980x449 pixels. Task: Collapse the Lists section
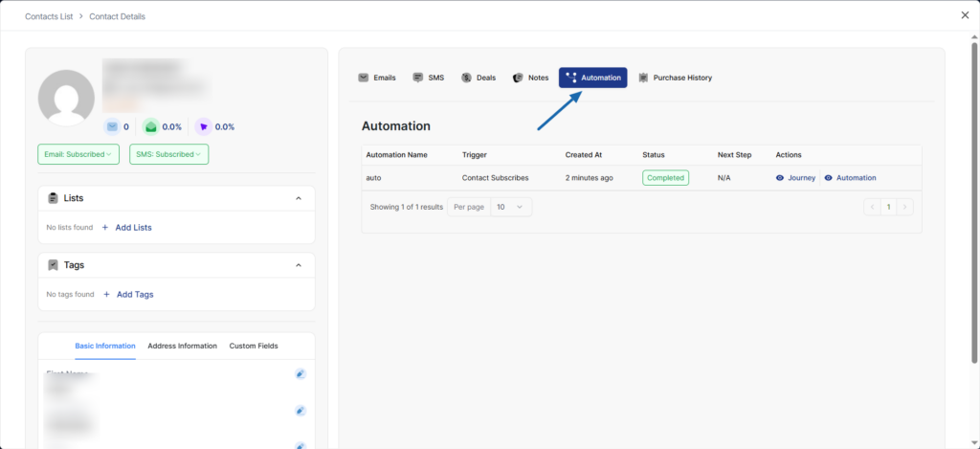click(299, 198)
